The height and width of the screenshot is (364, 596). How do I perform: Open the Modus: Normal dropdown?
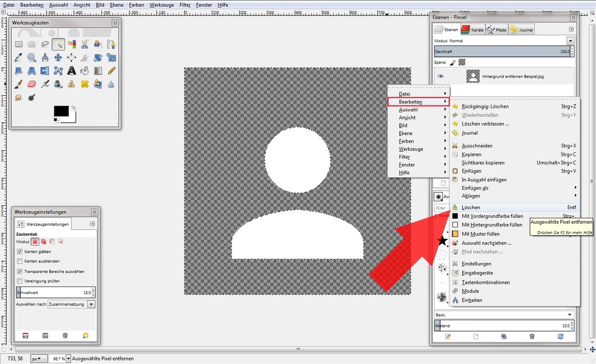[570, 40]
